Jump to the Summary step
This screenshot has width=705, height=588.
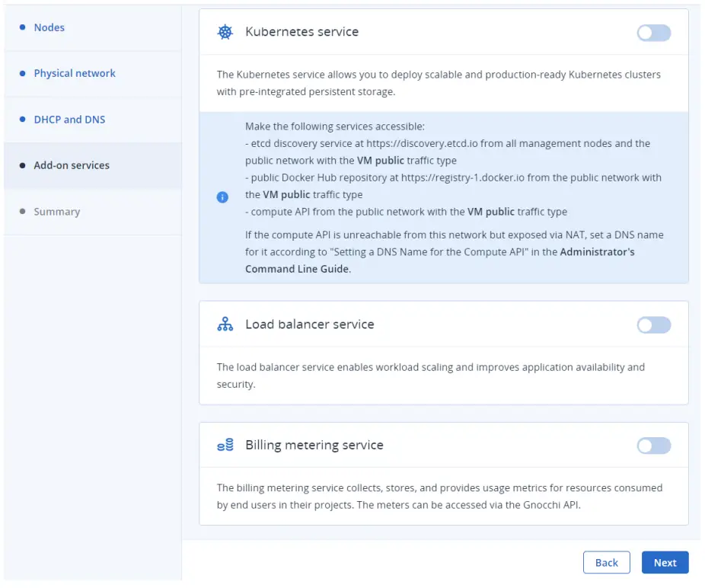pos(56,212)
